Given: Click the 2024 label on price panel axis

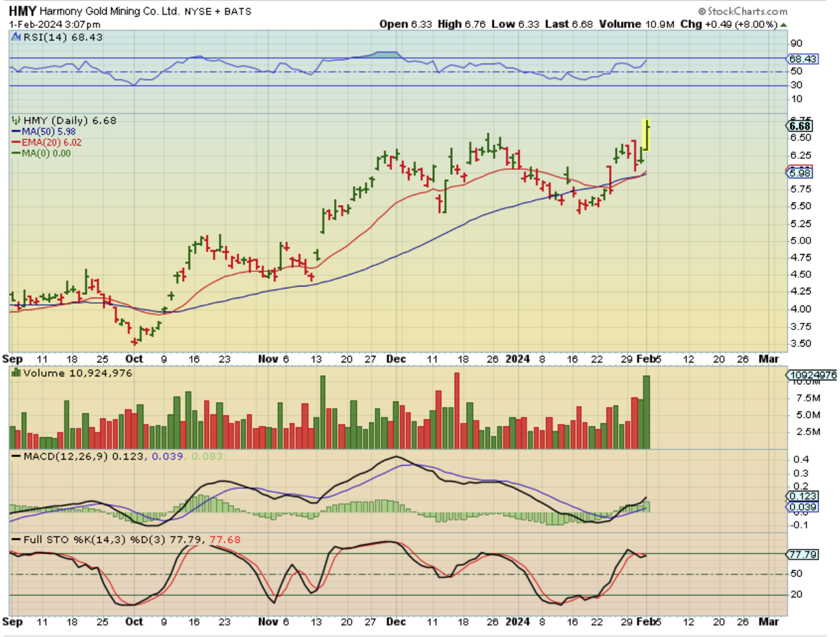Looking at the screenshot, I should [x=518, y=359].
